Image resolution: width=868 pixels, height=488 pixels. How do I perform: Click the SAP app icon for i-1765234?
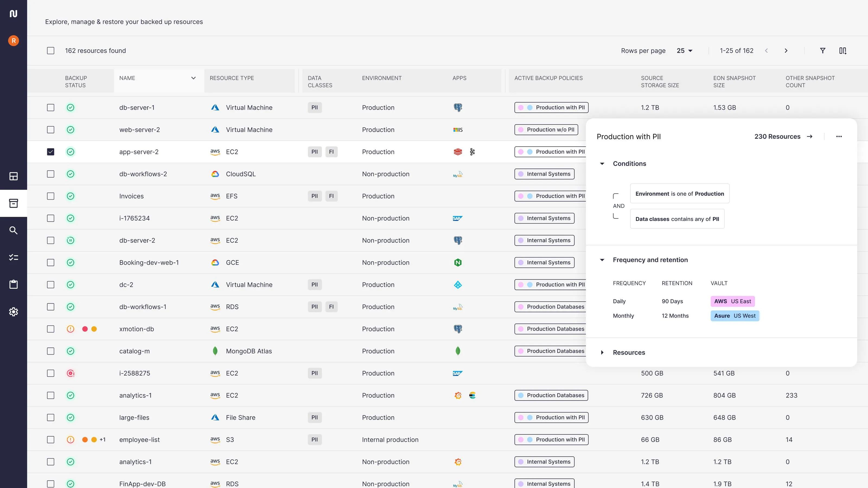point(458,218)
